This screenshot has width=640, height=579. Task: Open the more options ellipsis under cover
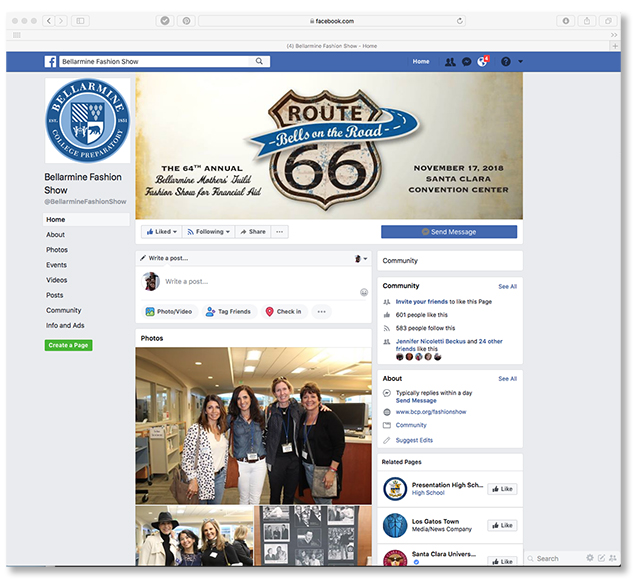click(280, 232)
